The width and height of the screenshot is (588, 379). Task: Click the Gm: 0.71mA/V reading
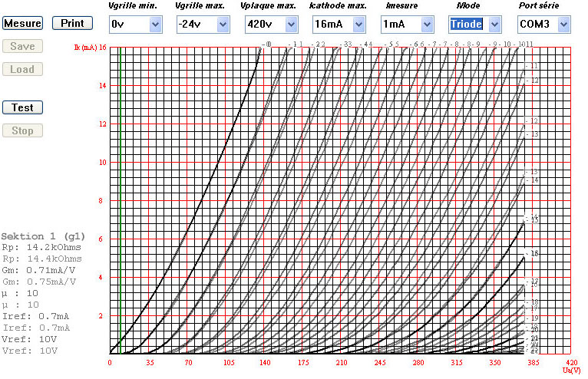click(x=38, y=270)
